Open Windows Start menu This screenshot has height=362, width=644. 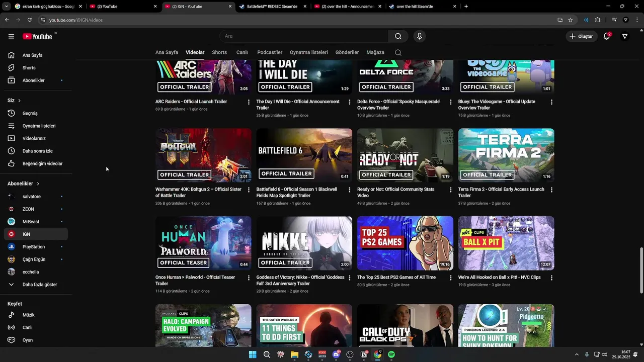click(x=253, y=354)
